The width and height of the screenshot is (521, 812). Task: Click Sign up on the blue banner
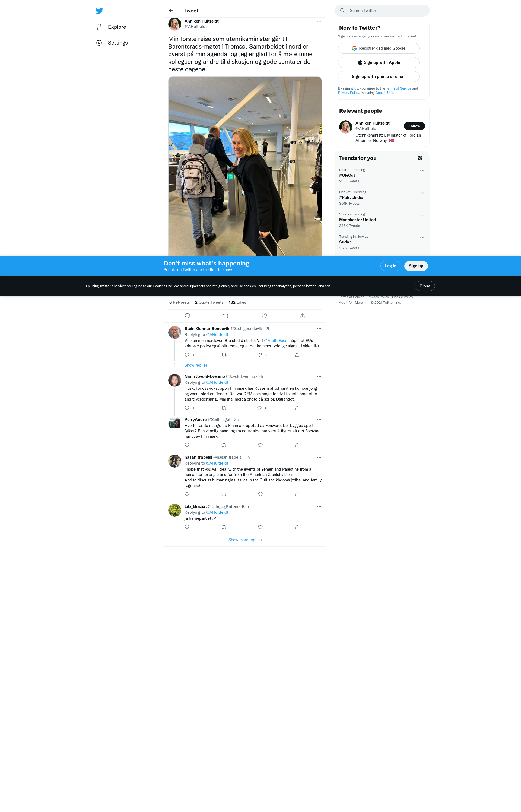point(416,266)
